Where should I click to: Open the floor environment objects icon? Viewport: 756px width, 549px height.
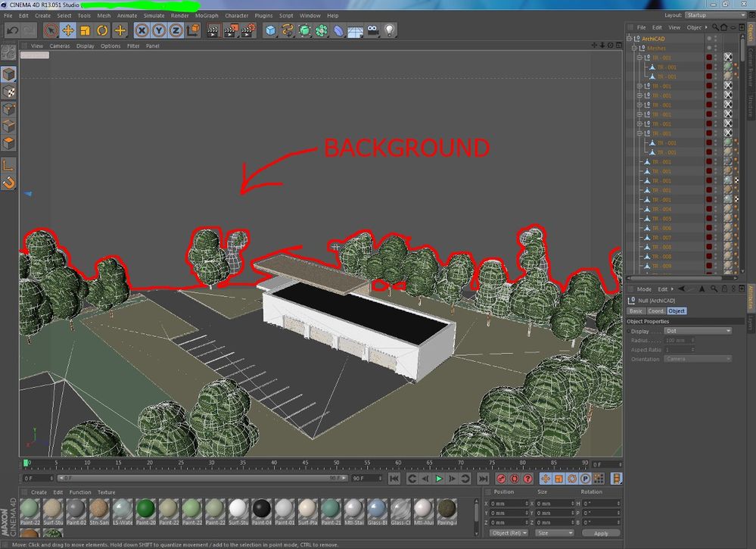click(356, 30)
